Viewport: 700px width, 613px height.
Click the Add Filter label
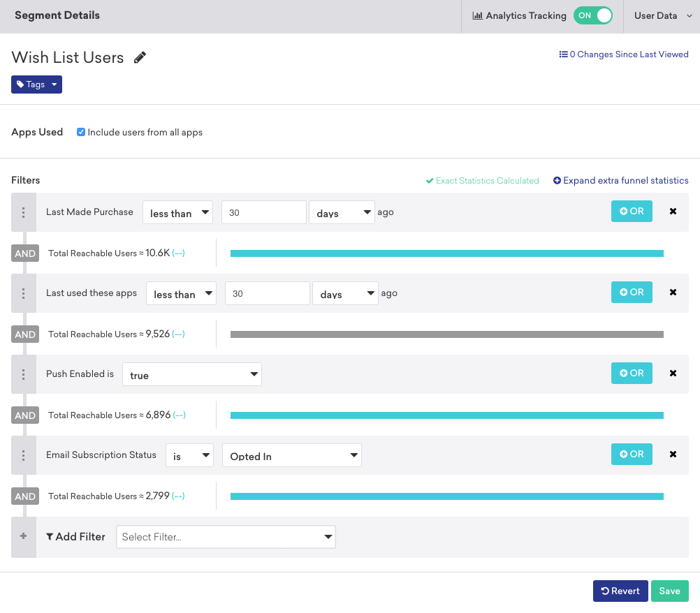click(75, 537)
